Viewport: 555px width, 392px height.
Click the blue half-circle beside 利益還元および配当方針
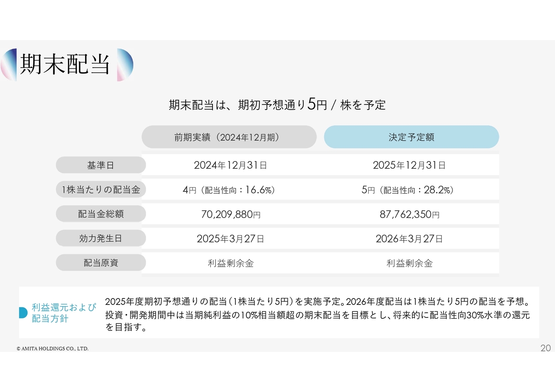point(23,313)
